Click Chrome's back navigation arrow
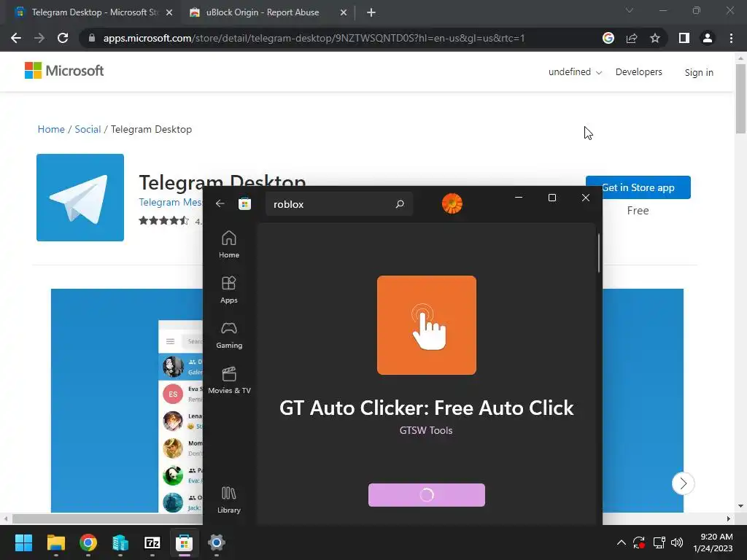The image size is (747, 560). 16,38
